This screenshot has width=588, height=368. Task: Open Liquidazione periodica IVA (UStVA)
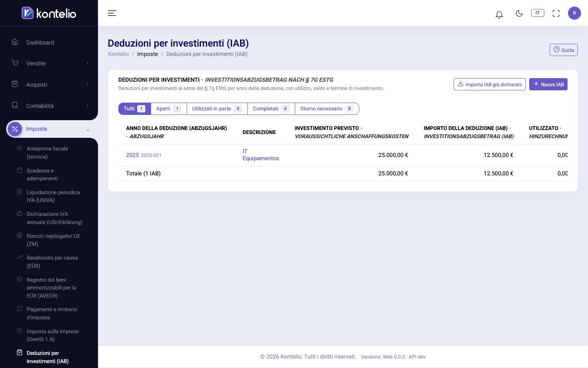tap(53, 196)
